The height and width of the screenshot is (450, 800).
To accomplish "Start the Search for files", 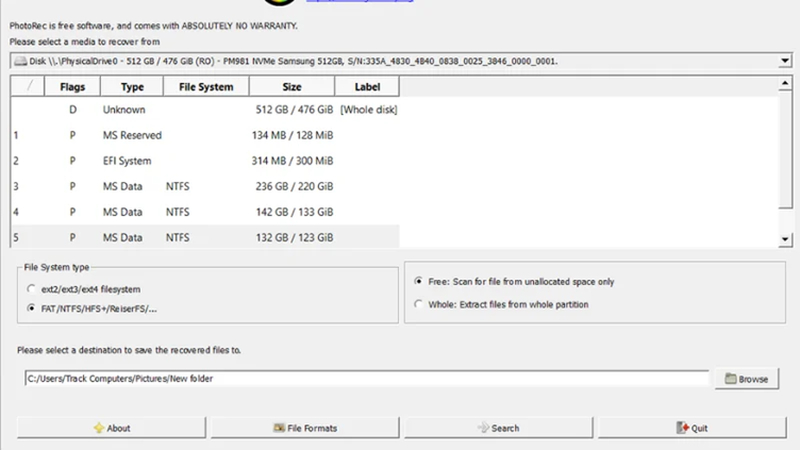I will point(498,428).
